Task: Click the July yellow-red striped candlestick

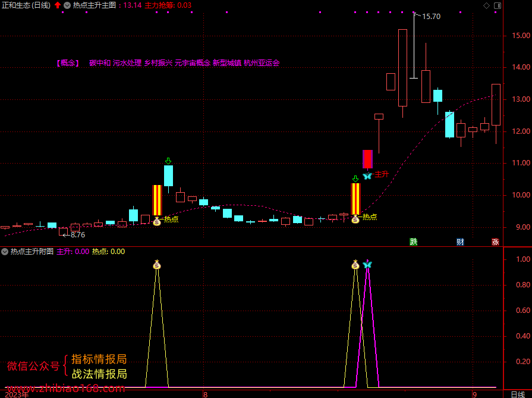Action: point(157,200)
